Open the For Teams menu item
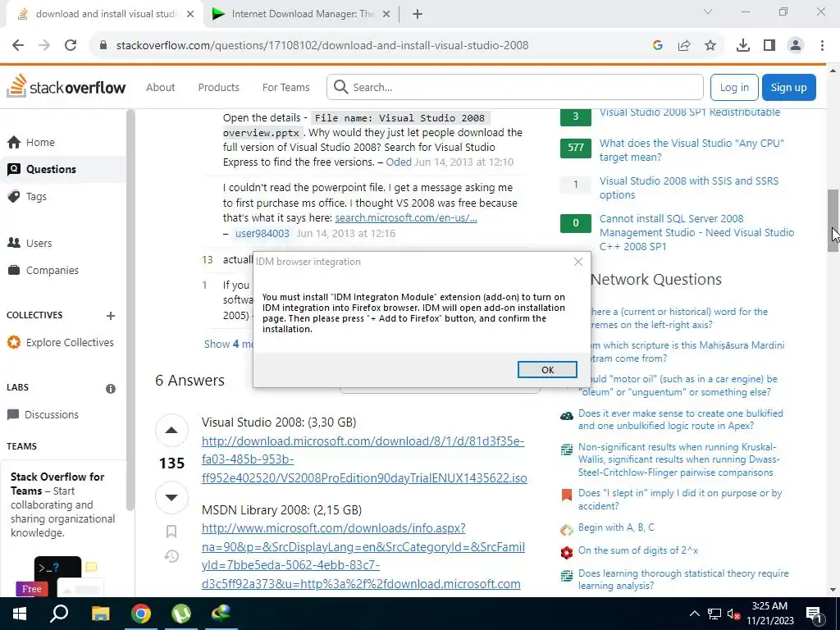 pos(285,87)
